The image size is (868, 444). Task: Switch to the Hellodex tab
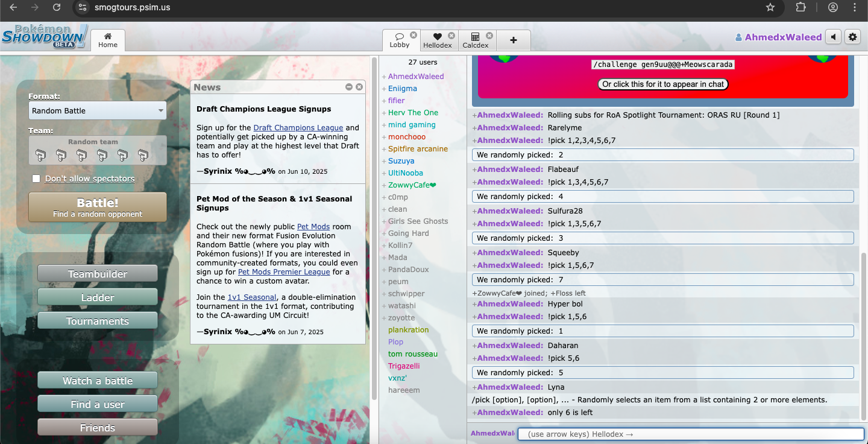[x=438, y=40]
